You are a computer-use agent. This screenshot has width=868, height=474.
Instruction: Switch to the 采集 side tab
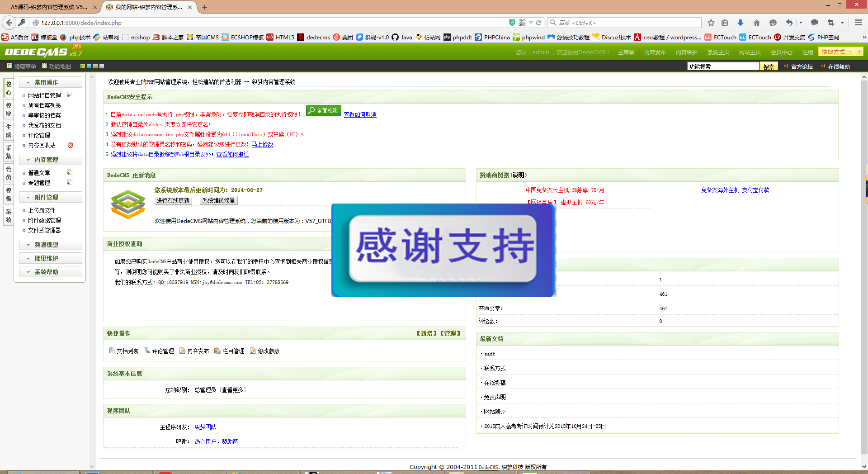tap(9, 152)
